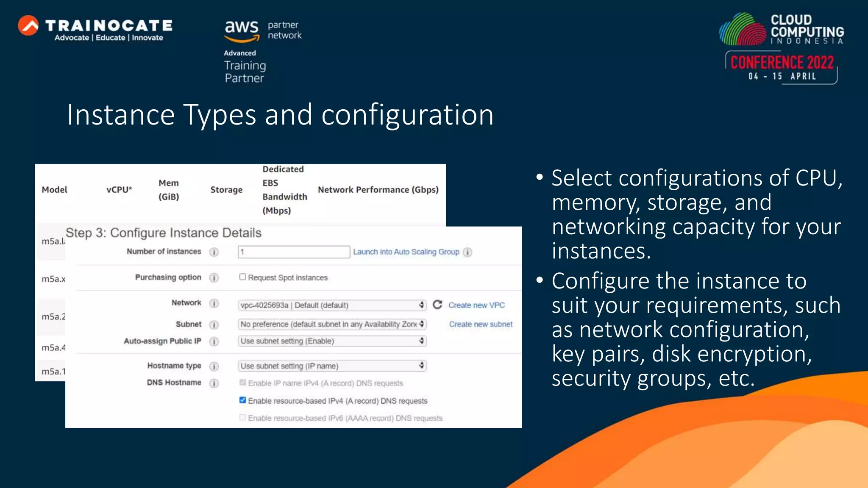Click the Trainocate logo
This screenshot has width=868, height=488.
pos(95,28)
